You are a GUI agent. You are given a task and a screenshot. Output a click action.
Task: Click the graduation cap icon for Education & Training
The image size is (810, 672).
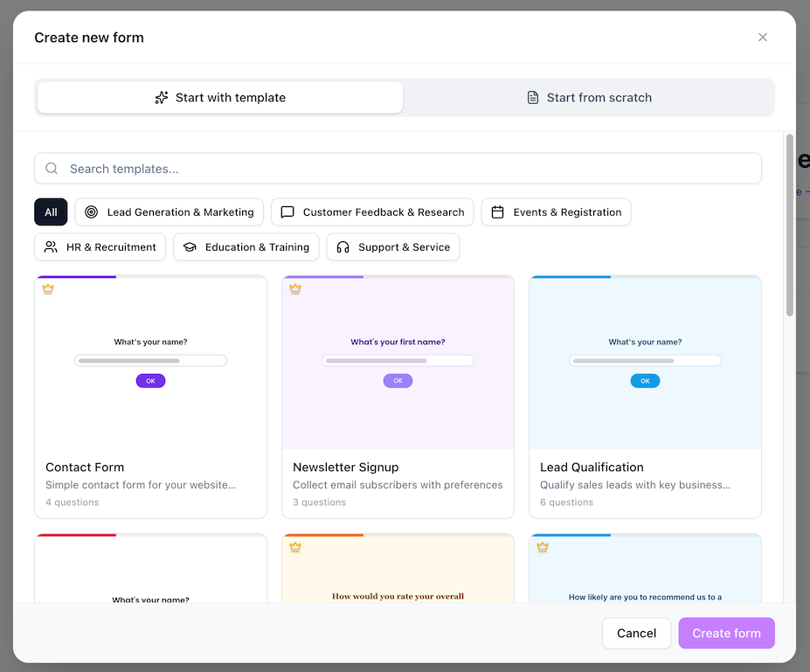190,247
